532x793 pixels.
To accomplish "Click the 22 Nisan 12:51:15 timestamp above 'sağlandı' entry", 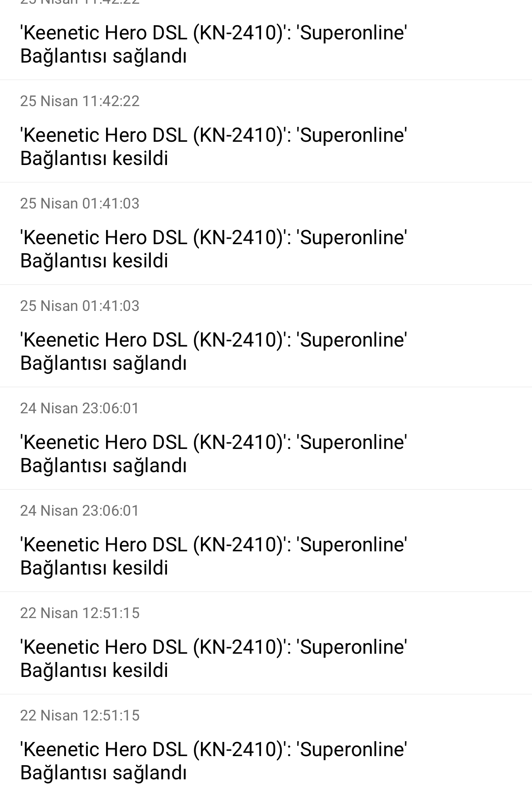I will [x=80, y=715].
